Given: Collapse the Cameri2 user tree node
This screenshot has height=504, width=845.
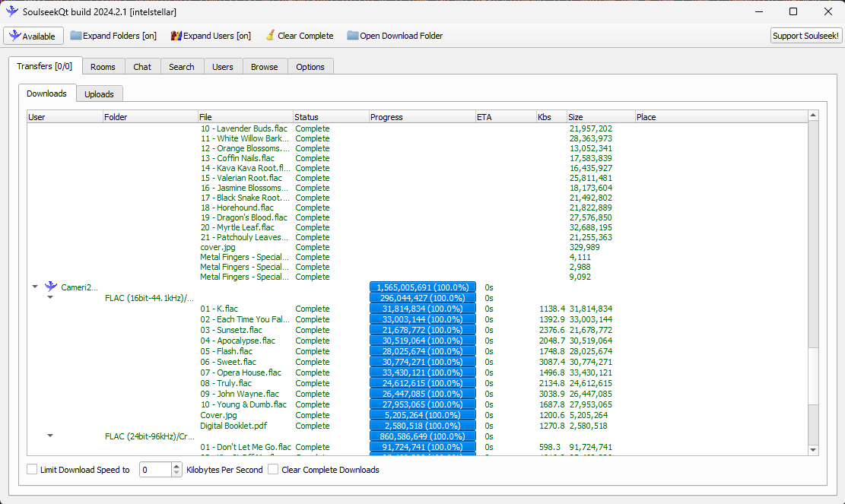Looking at the screenshot, I should pyautogui.click(x=35, y=287).
